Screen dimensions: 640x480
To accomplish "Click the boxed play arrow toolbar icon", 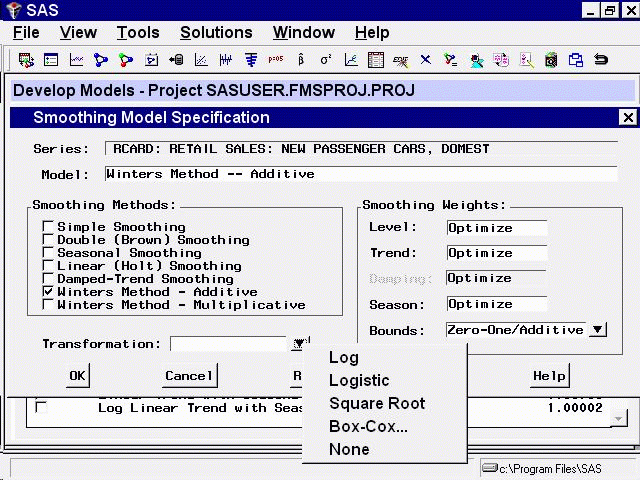I will [151, 60].
